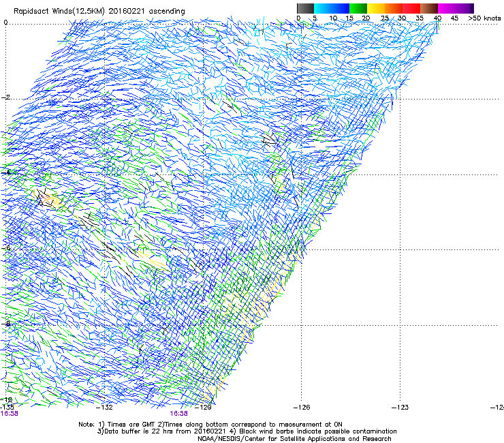The width and height of the screenshot is (504, 443).
Task: Click the note about black wind barbs contamination
Action: [x=315, y=431]
